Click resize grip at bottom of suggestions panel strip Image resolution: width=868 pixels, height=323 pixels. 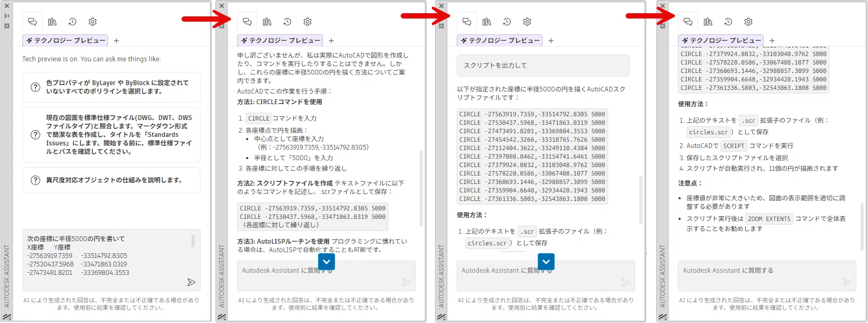(7, 317)
